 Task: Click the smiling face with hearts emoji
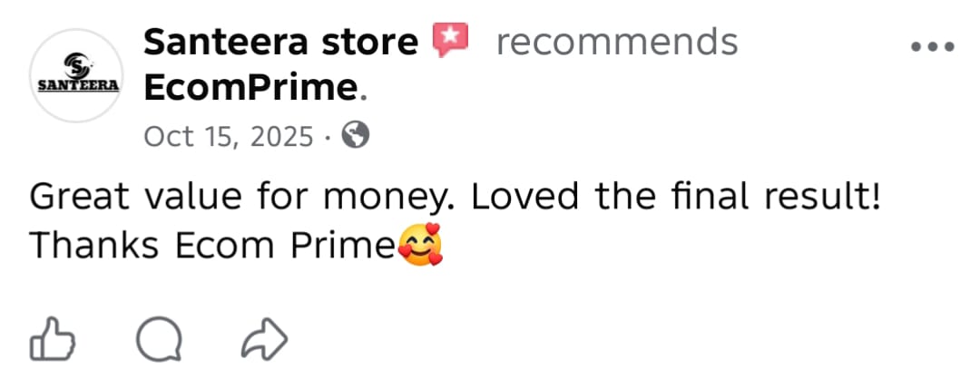coord(422,246)
